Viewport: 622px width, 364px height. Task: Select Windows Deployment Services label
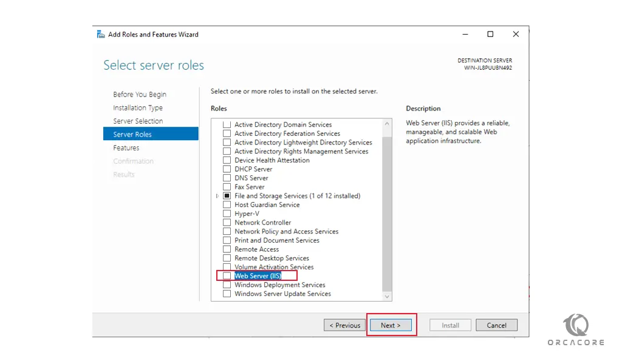(279, 285)
